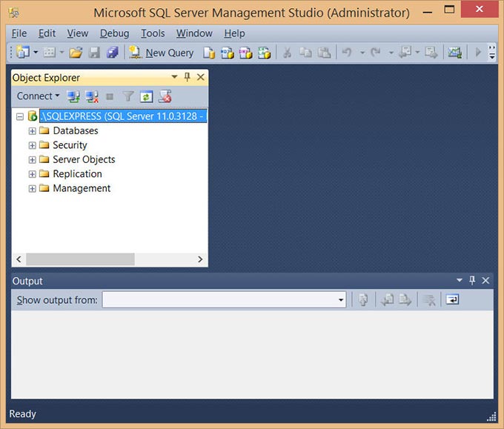Click the Analysis Services MDX Query icon
504x429 pixels.
[x=228, y=53]
